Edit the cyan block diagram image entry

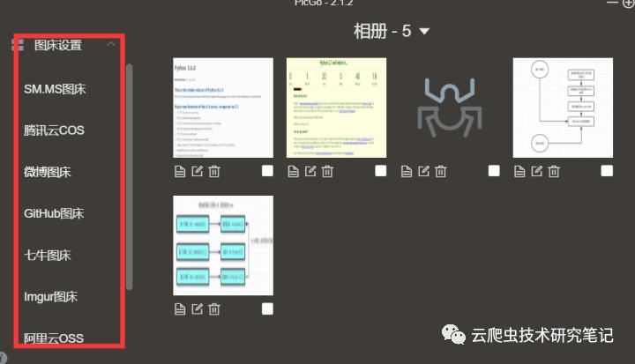coord(197,309)
